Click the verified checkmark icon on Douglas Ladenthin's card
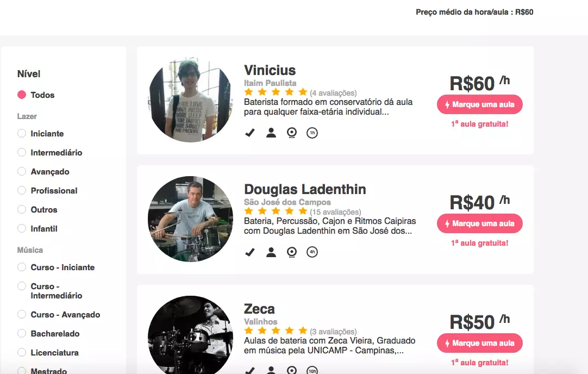The image size is (588, 374). click(250, 252)
